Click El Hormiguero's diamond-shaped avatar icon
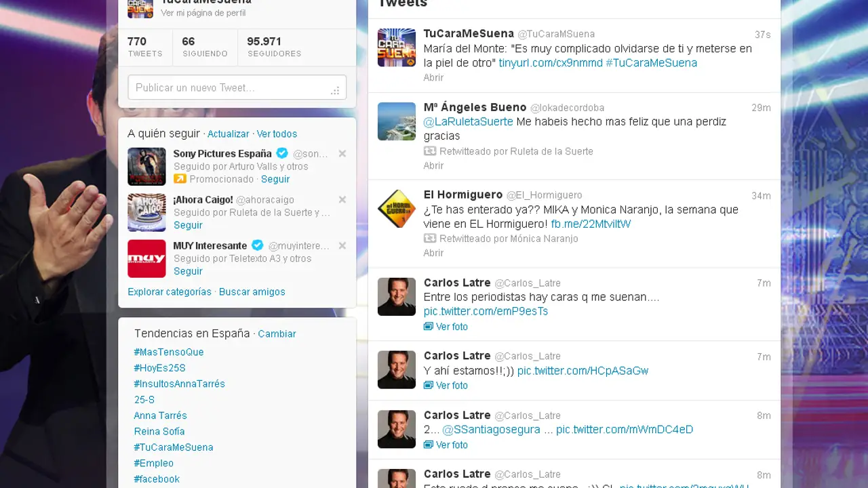Image resolution: width=868 pixels, height=488 pixels. click(397, 209)
